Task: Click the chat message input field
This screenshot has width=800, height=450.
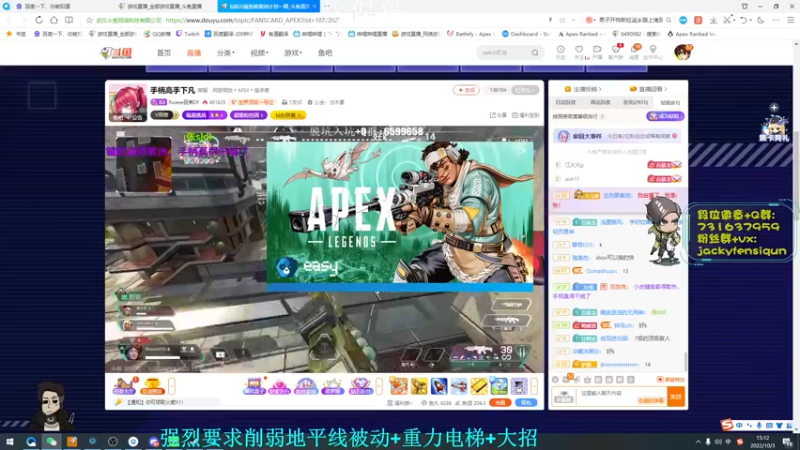Action: pyautogui.click(x=622, y=396)
